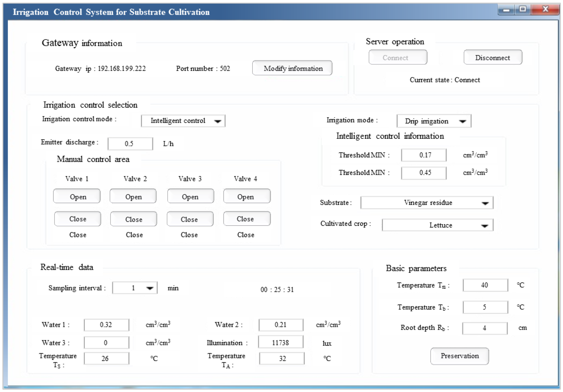This screenshot has width=563, height=392.
Task: Click the Illumination value field
Action: point(281,342)
